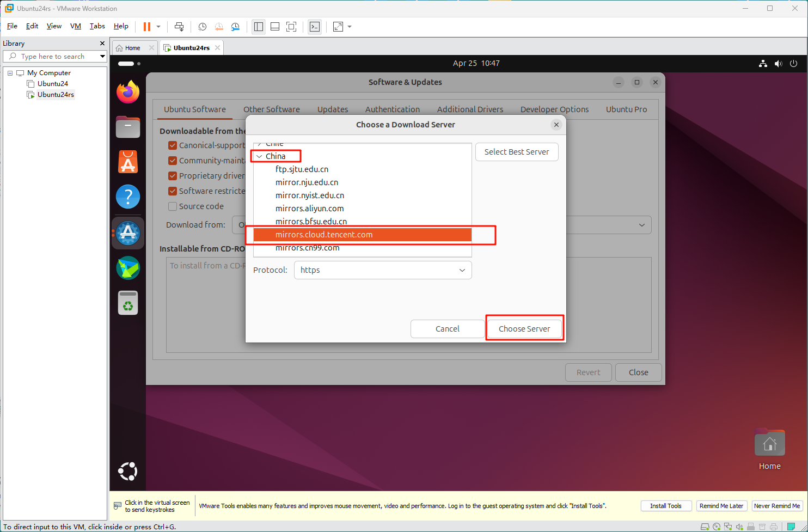Switch to the Other Software tab
The width and height of the screenshot is (808, 532).
click(272, 109)
